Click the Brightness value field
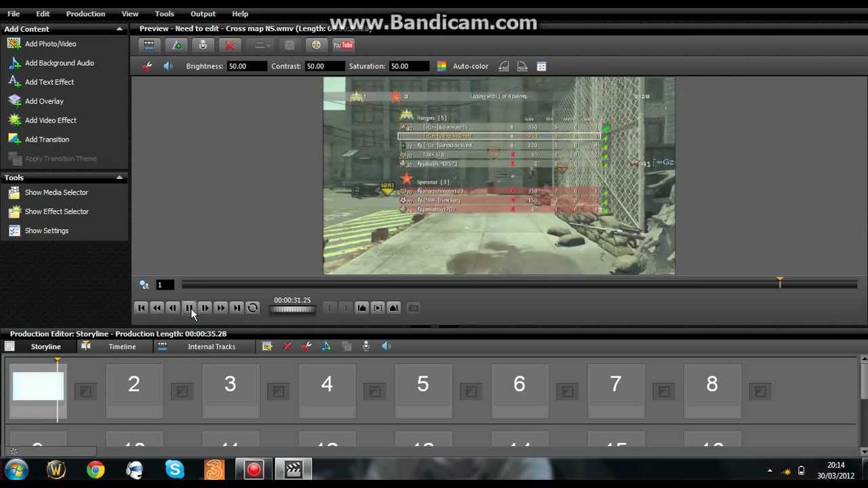This screenshot has height=488, width=868. click(247, 66)
